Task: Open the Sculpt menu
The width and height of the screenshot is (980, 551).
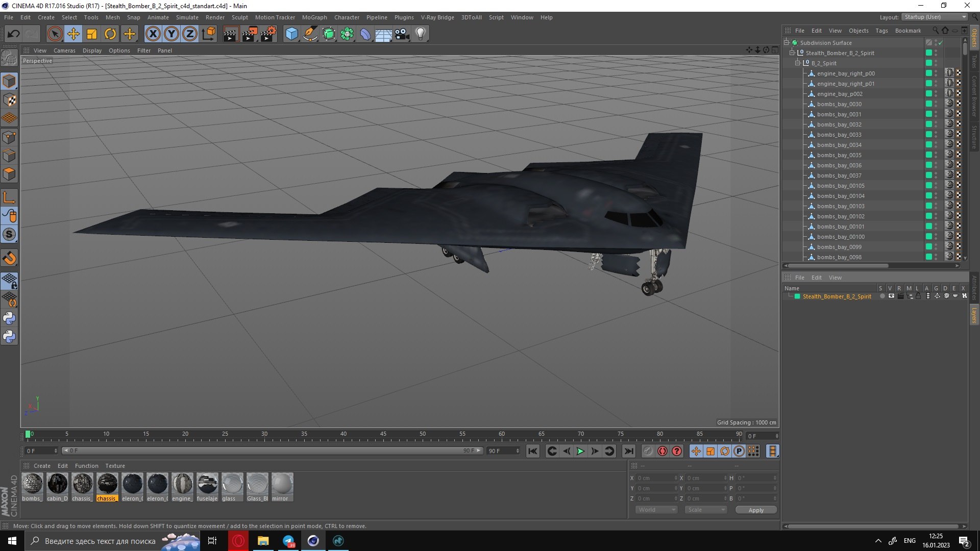Action: pyautogui.click(x=239, y=17)
